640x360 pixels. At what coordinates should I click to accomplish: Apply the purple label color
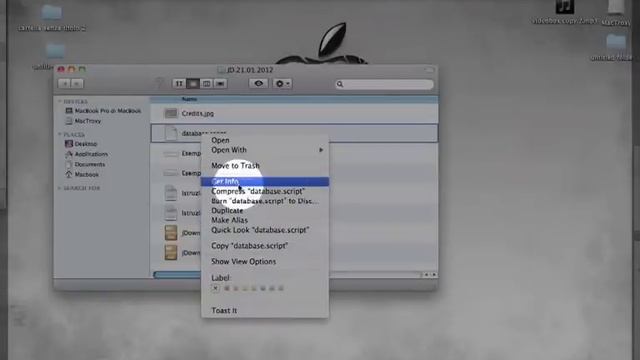tap(272, 288)
